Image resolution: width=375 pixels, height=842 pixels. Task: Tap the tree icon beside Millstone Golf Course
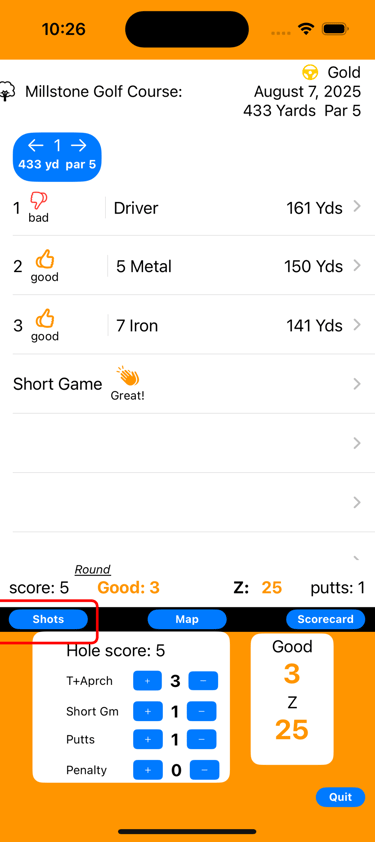point(7,91)
